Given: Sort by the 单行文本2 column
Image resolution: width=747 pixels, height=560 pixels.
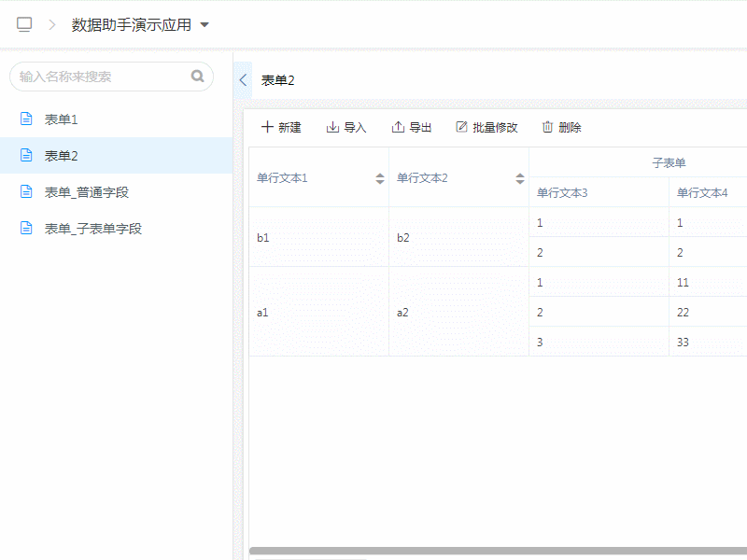Looking at the screenshot, I should tap(520, 178).
